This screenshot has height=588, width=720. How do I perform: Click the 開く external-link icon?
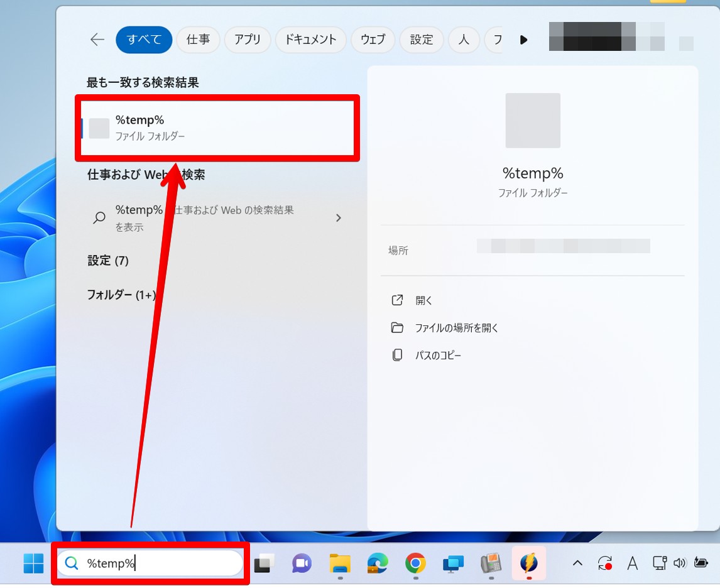coord(397,300)
